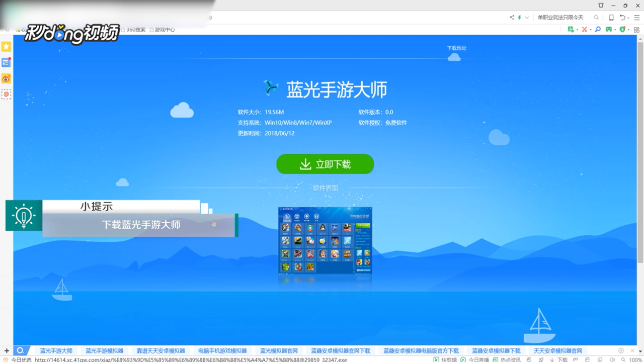Click the green 立即下载 download button
This screenshot has height=362, width=644.
click(x=325, y=164)
